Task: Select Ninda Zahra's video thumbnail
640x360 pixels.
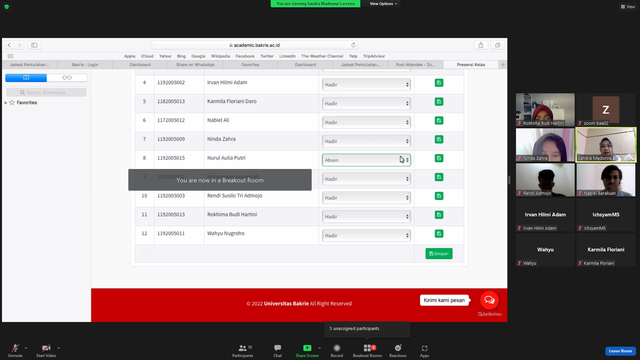Action: point(545,145)
